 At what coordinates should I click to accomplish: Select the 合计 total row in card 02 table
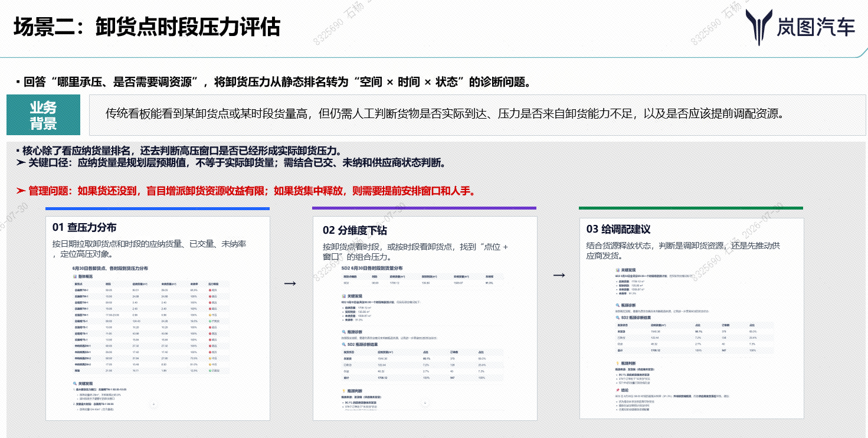422,378
